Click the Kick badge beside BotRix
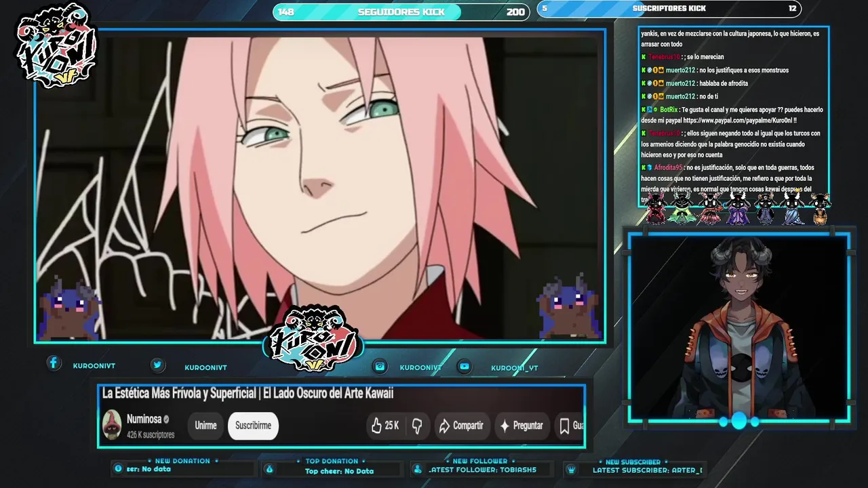Screen dimensions: 868x488 click(644, 109)
